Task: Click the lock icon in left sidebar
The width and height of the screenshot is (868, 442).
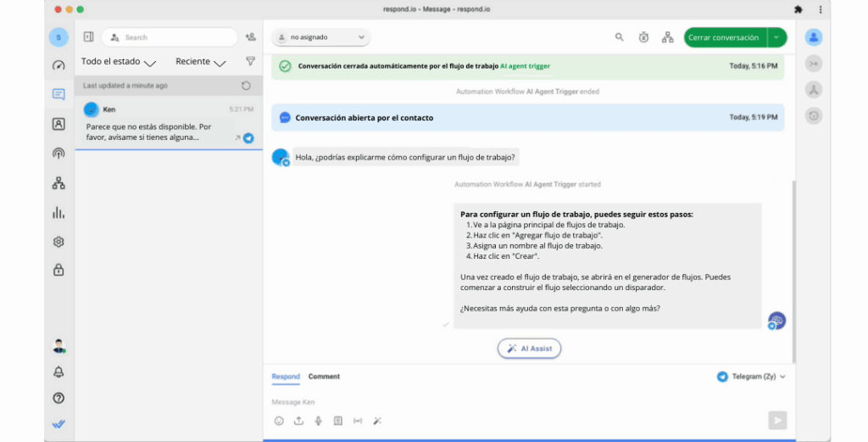Action: pos(58,270)
